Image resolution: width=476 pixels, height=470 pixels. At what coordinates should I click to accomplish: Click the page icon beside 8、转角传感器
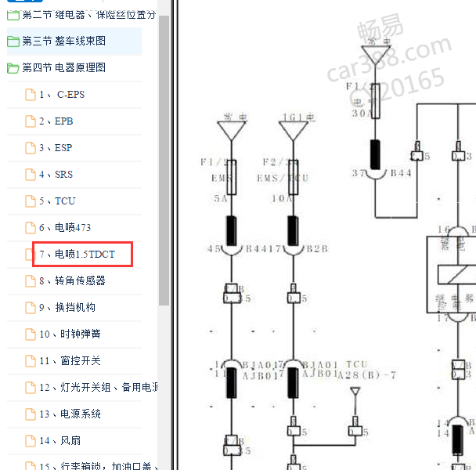coord(31,281)
